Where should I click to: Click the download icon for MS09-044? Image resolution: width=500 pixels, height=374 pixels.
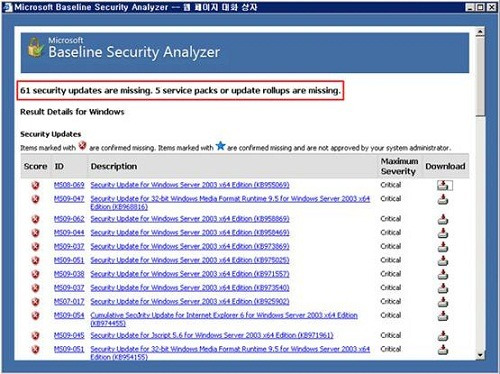click(443, 233)
